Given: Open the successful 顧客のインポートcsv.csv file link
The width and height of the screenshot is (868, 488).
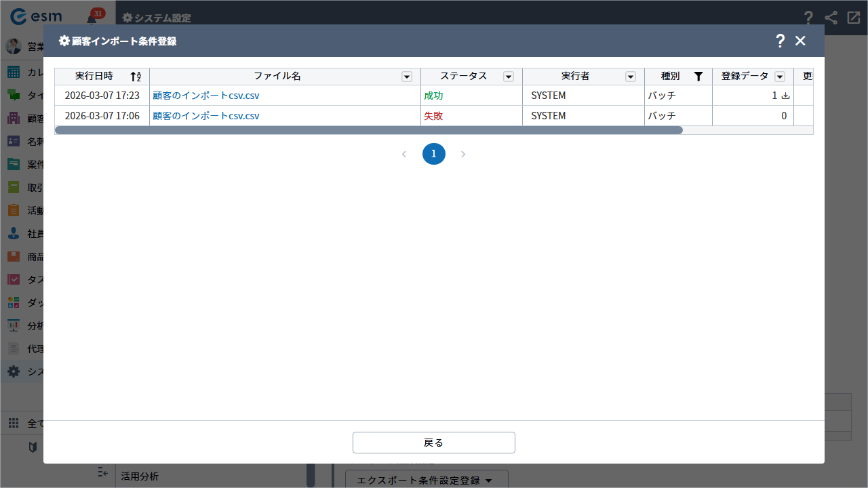Looking at the screenshot, I should (x=206, y=96).
